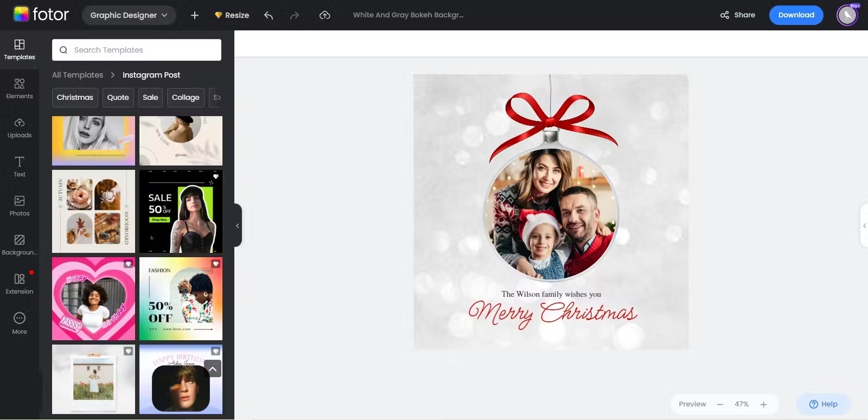Select the Collage category tag
The image size is (868, 420).
186,98
